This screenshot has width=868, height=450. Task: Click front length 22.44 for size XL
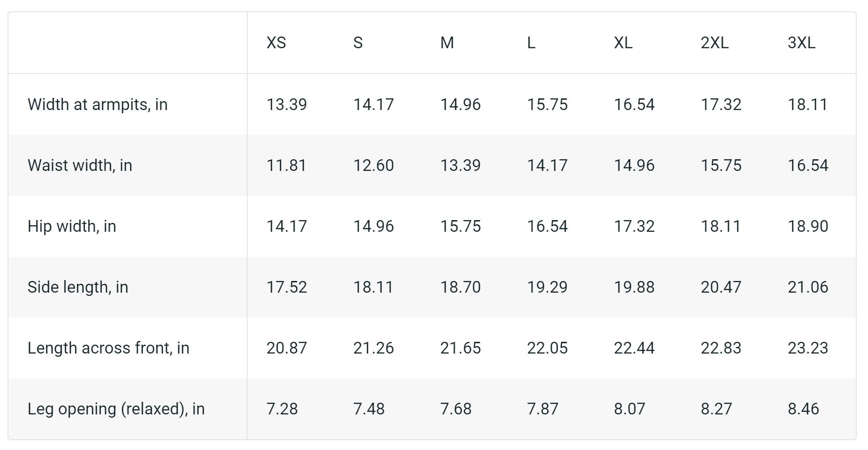point(634,348)
